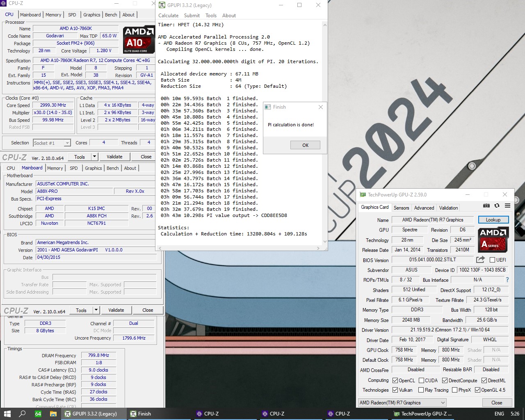Click GPU Name field in GPU-Z
The width and height of the screenshot is (525, 420).
click(433, 220)
